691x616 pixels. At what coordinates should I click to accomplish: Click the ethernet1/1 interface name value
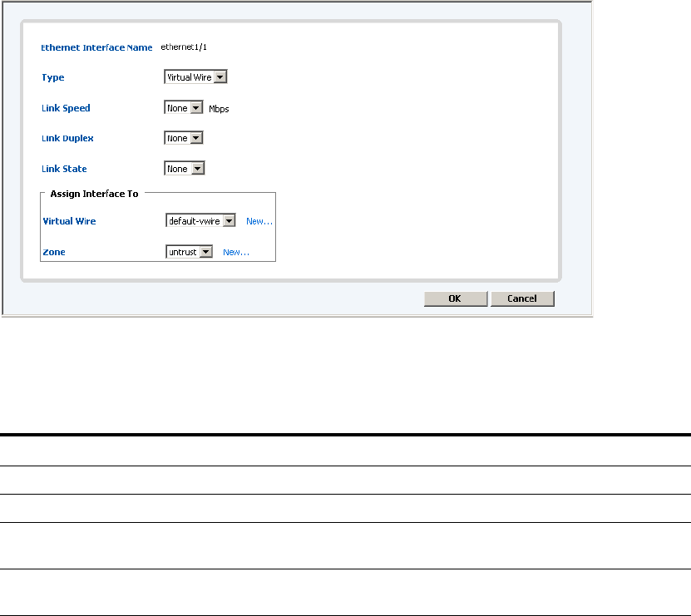pyautogui.click(x=184, y=47)
